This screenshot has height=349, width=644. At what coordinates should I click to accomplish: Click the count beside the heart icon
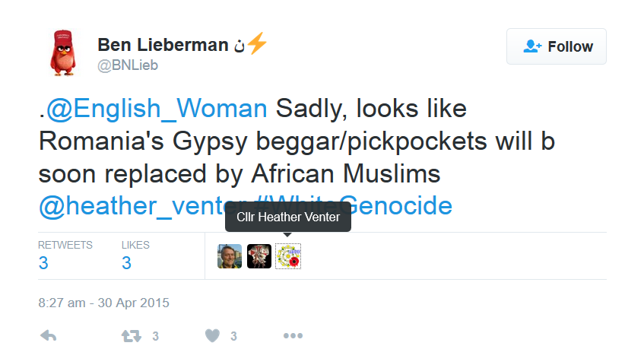click(x=234, y=336)
